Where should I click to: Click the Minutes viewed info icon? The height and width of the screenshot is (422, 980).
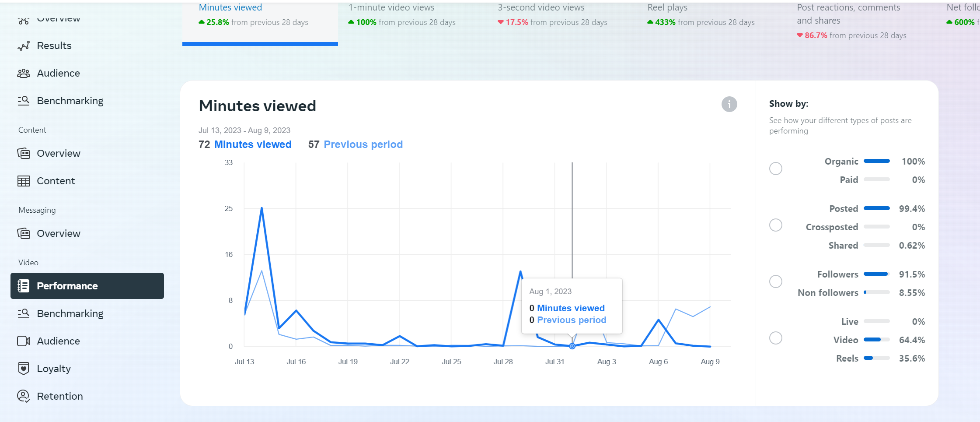(x=729, y=104)
